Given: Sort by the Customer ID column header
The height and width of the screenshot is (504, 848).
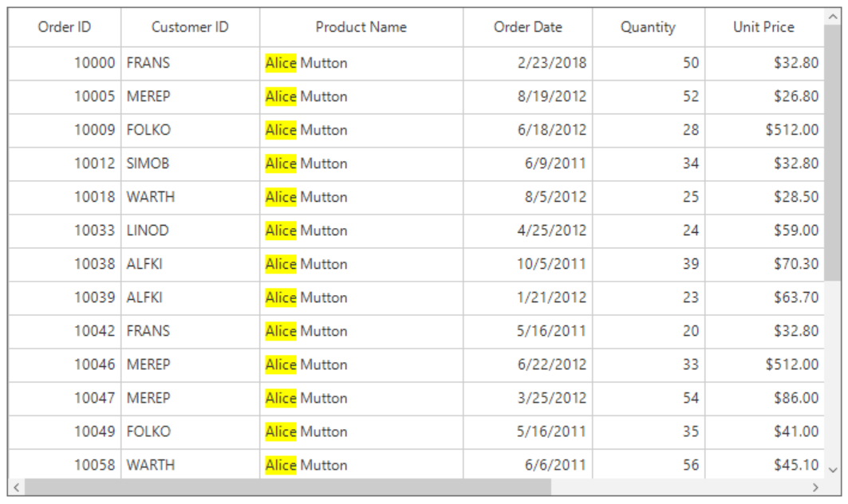Looking at the screenshot, I should click(x=190, y=27).
